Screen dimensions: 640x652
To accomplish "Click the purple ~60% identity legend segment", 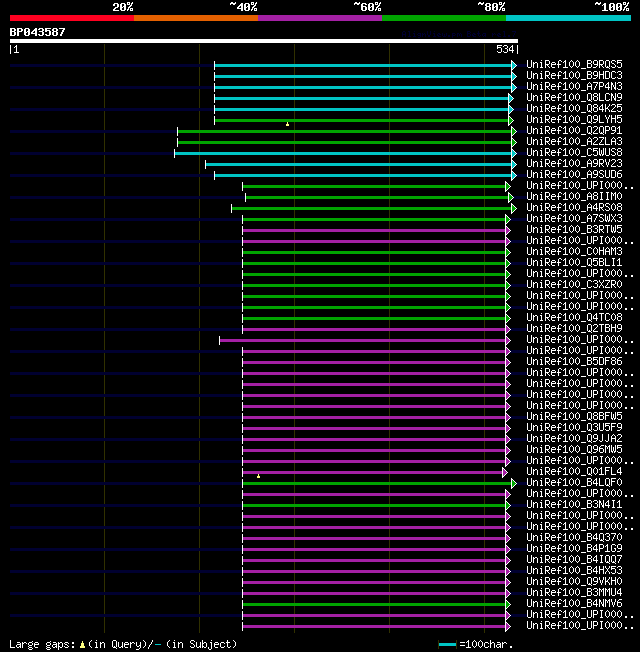I will point(320,18).
